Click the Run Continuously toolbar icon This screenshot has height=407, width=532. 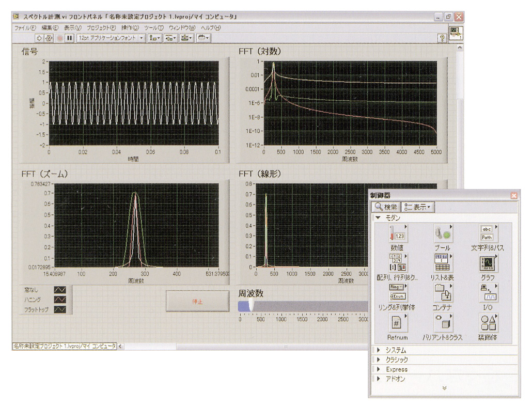tap(49, 38)
